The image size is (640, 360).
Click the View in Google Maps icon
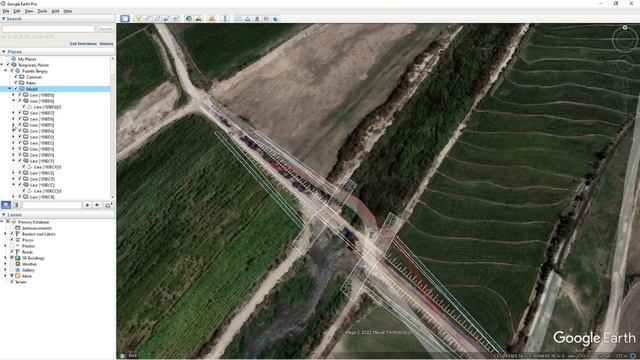(266, 19)
